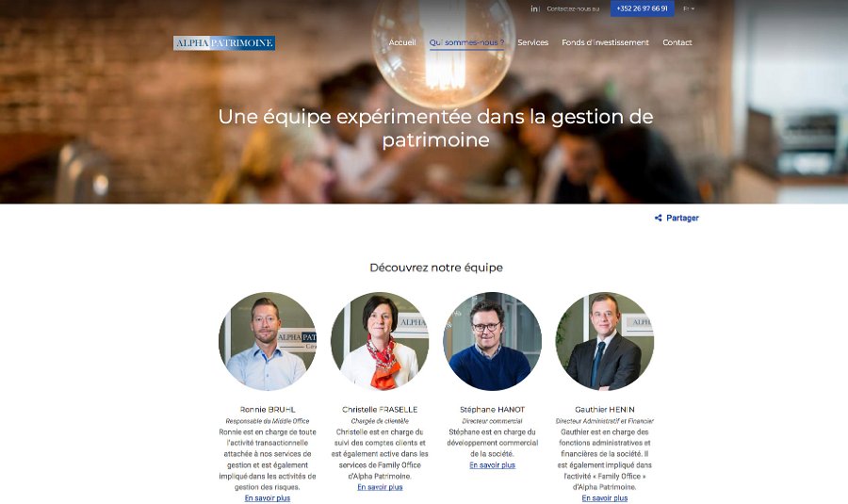Screen dimensions: 848x504
Task: Go to the Accueil menu item
Action: (402, 42)
